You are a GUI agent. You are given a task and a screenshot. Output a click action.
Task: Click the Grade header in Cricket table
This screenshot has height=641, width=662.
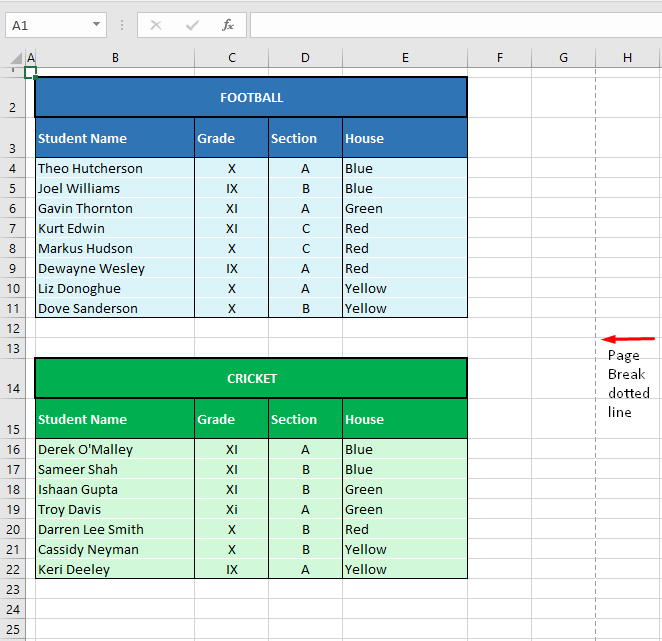[232, 419]
